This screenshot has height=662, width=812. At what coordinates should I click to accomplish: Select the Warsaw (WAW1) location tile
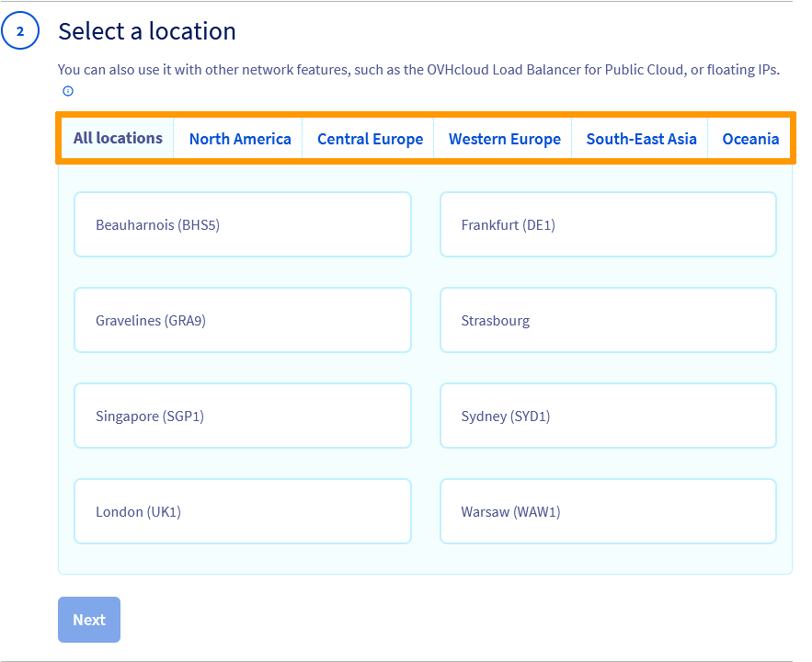click(x=608, y=511)
